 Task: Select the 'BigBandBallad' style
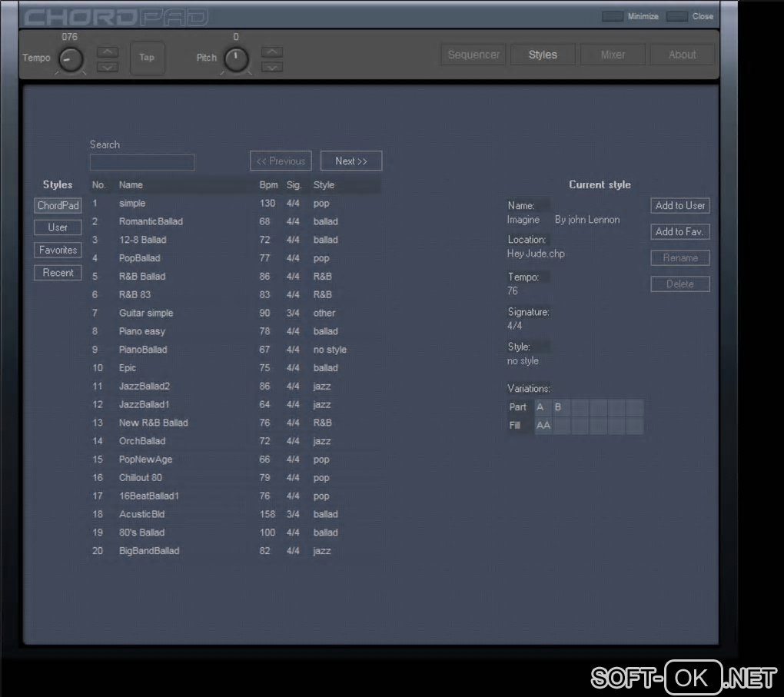click(x=235, y=551)
